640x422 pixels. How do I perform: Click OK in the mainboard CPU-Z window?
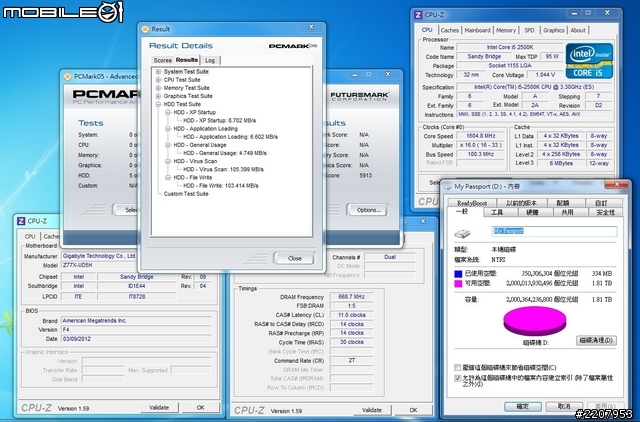pos(200,407)
